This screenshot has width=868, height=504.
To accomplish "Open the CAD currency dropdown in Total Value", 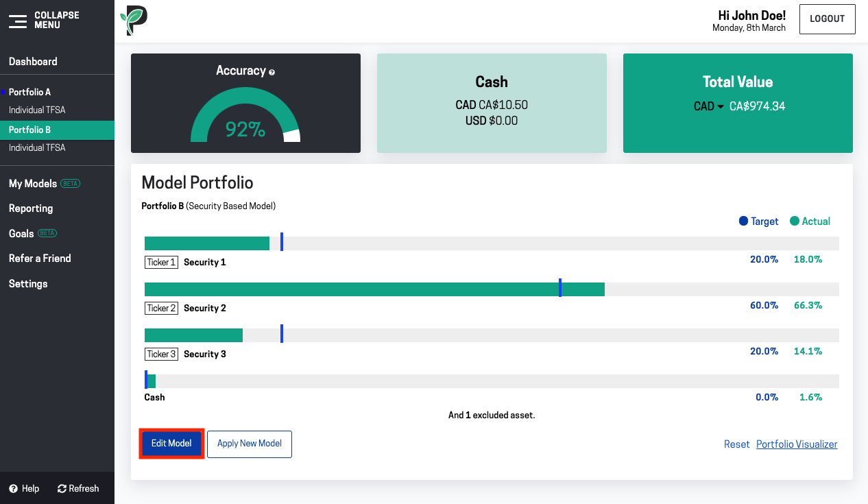I will pyautogui.click(x=709, y=106).
